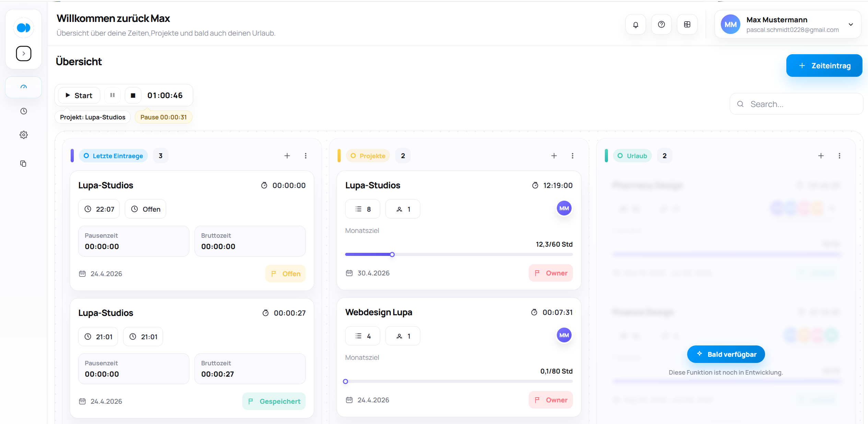Click the copy documents sidebar icon
Viewport: 868px width, 424px height.
tap(23, 164)
